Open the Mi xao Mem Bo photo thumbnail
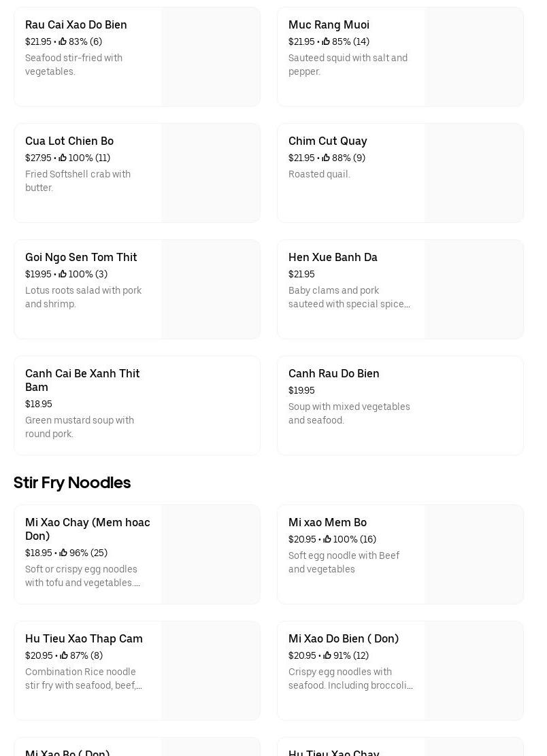Screen dimensions: 547x756 tap(474, 554)
